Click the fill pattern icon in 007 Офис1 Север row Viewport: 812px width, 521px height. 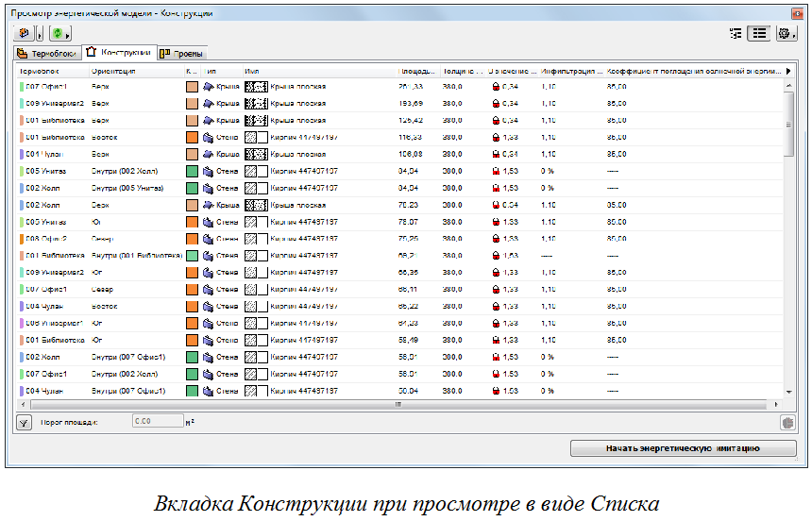click(x=256, y=290)
